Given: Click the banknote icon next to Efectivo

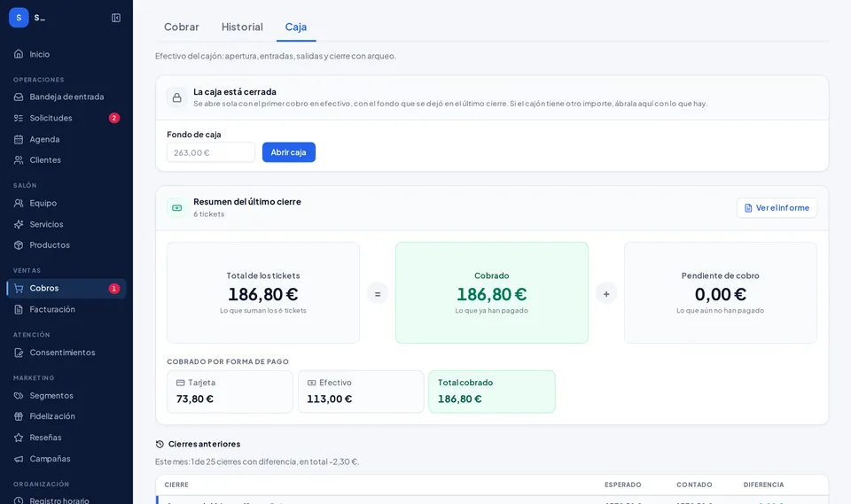Looking at the screenshot, I should (311, 383).
